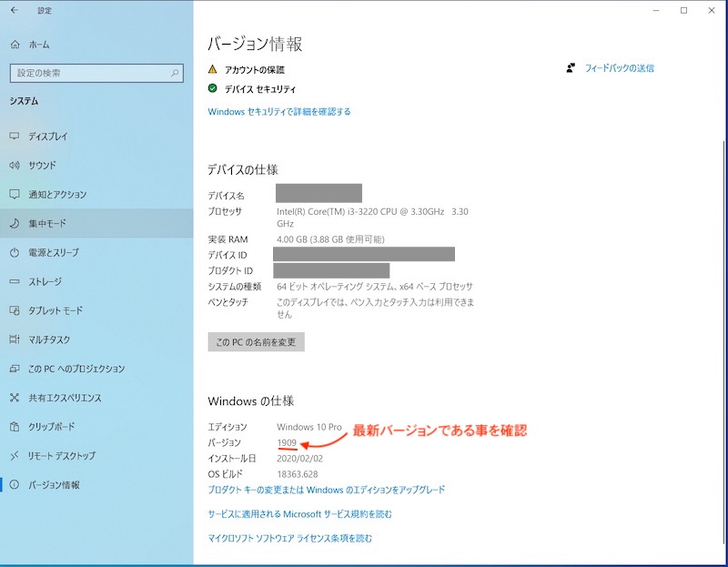Open 共有エクスペリエンス page

click(x=65, y=398)
